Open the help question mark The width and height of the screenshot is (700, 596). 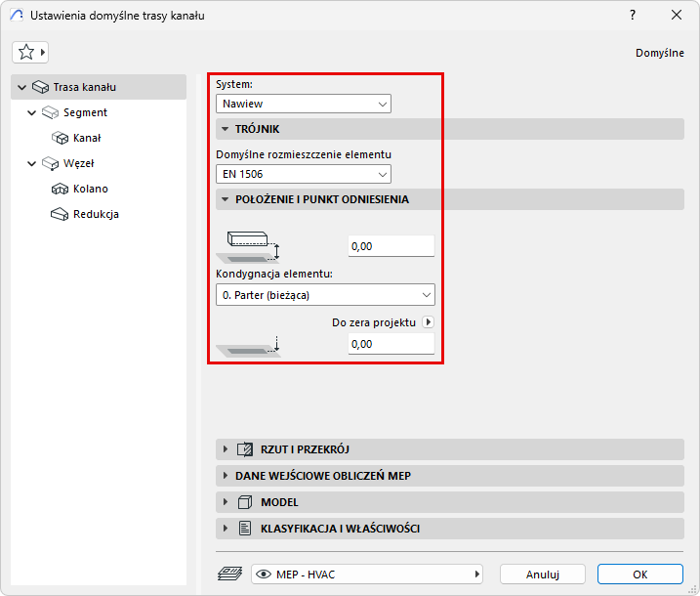pos(633,16)
